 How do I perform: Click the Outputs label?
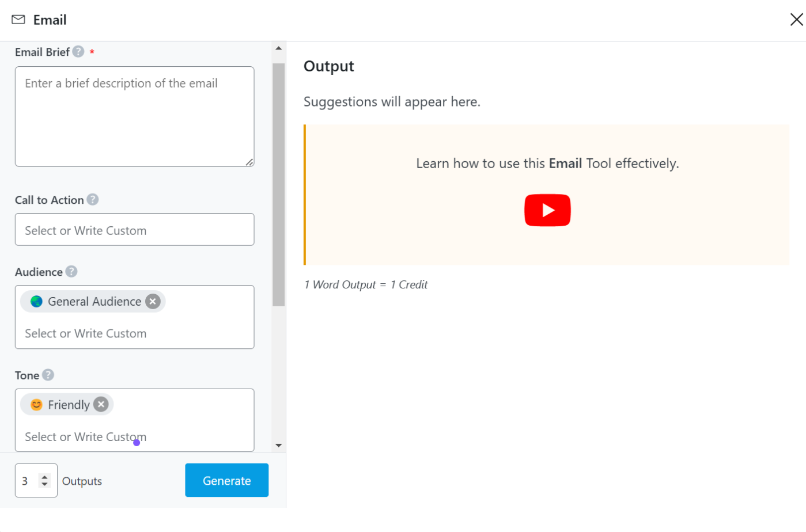click(82, 481)
